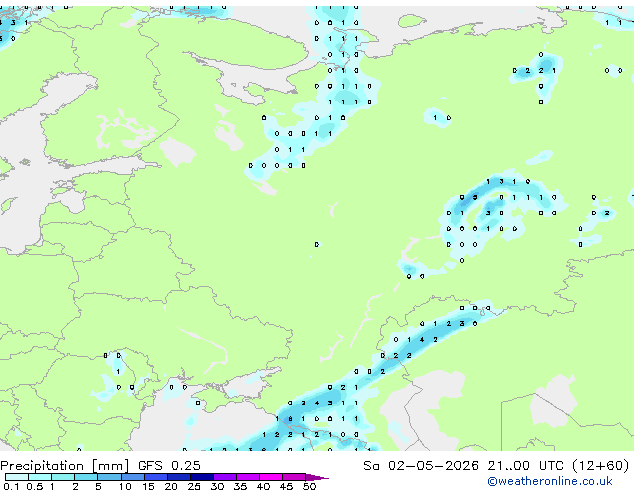The width and height of the screenshot is (634, 490).
Task: Click the legend label '35'
Action: (x=240, y=486)
